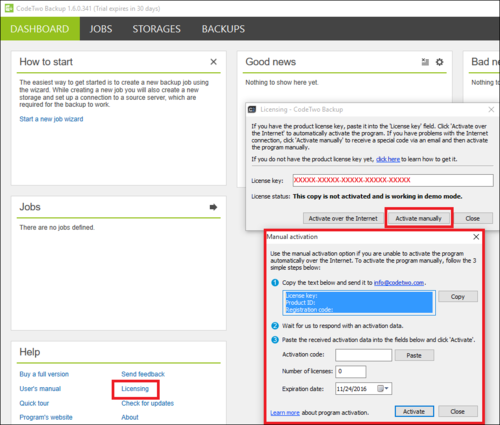Click the CodeTwo Backup app icon in title bar

(x=9, y=8)
